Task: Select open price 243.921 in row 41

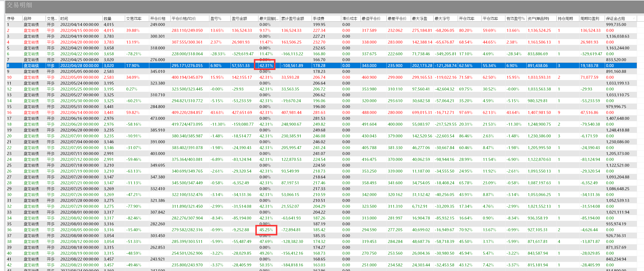Action: click(x=157, y=259)
